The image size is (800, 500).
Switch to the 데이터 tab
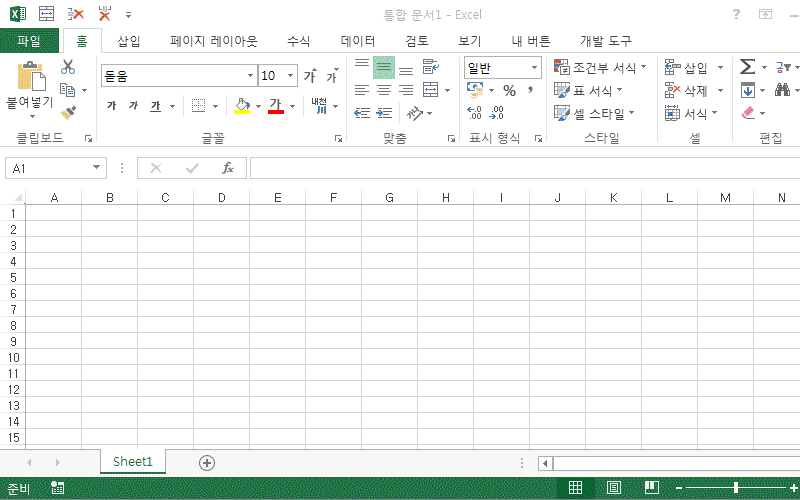358,41
